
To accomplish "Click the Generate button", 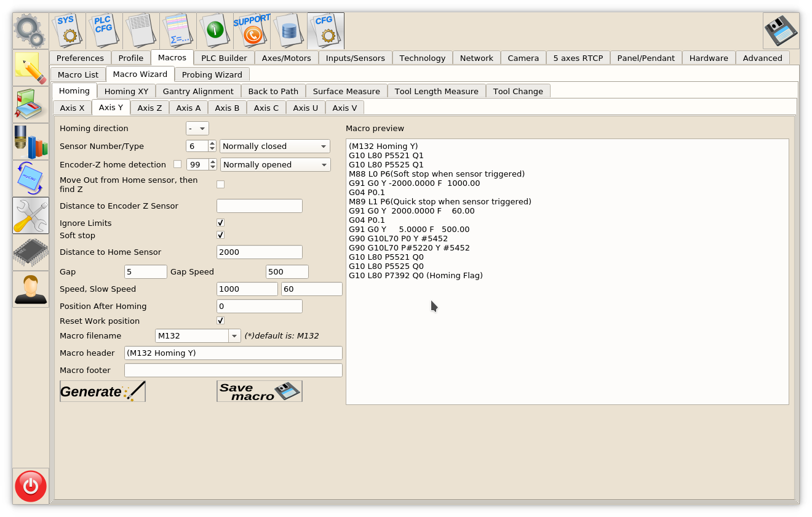I will point(102,391).
